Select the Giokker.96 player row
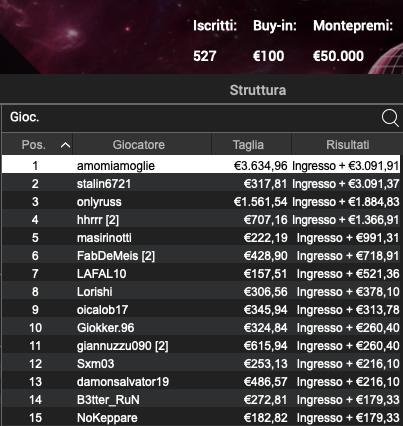403x426 pixels. 201,328
